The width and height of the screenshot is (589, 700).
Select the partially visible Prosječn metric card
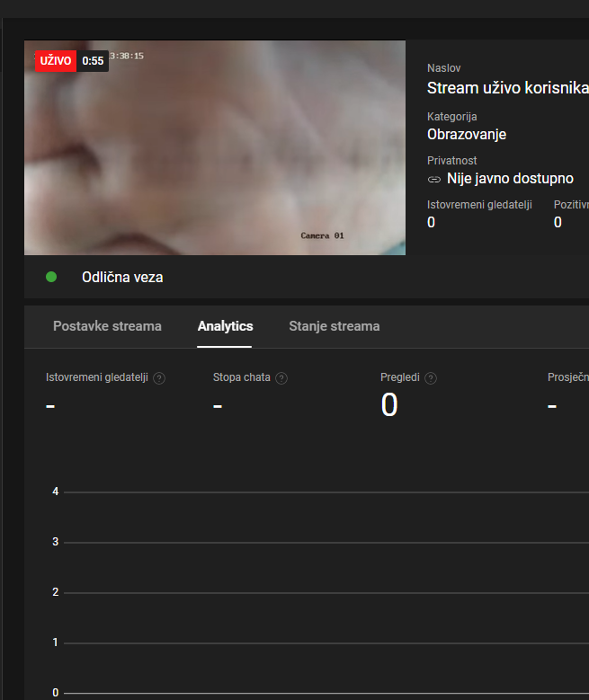click(567, 393)
